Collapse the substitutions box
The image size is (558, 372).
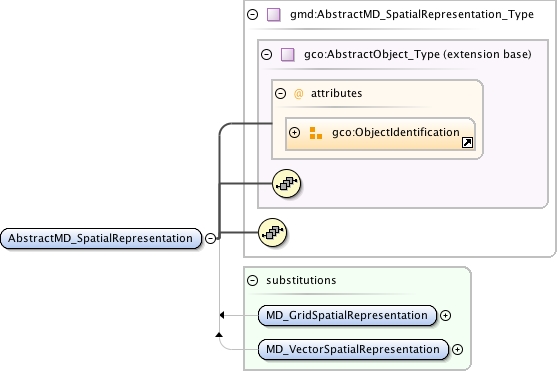[252, 281]
